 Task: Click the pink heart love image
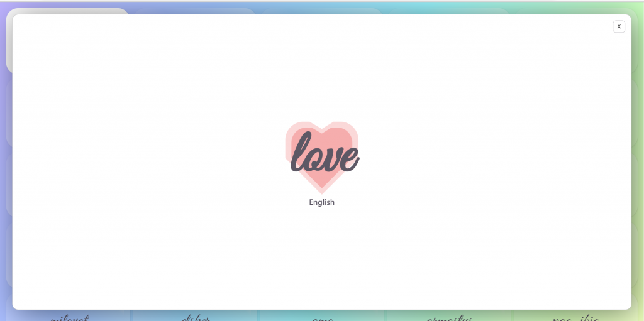pos(322,158)
